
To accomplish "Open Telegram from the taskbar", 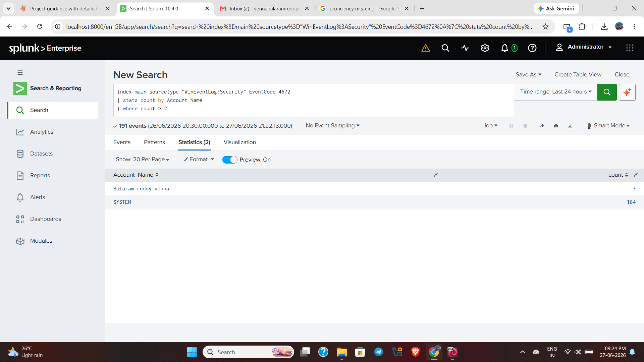I will click(x=379, y=352).
